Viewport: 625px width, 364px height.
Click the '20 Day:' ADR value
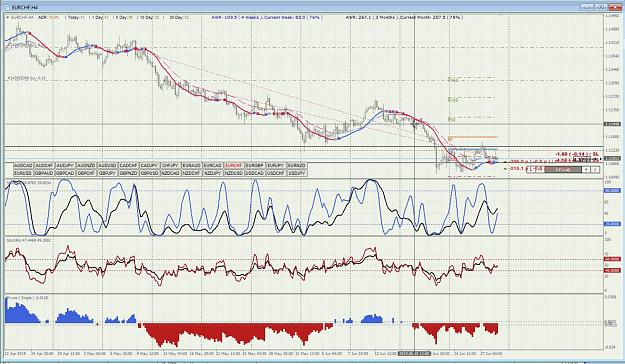(x=179, y=18)
